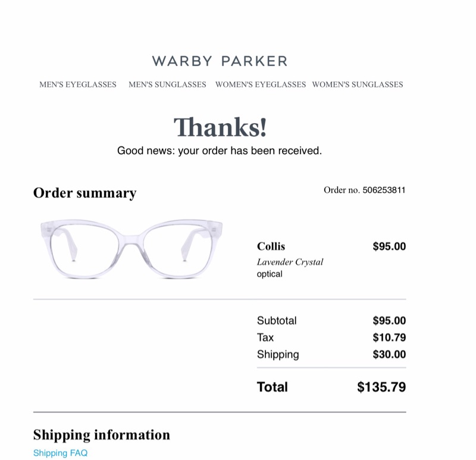Viewport: 476px width, 460px height.
Task: Click the Shipping information heading
Action: point(101,435)
